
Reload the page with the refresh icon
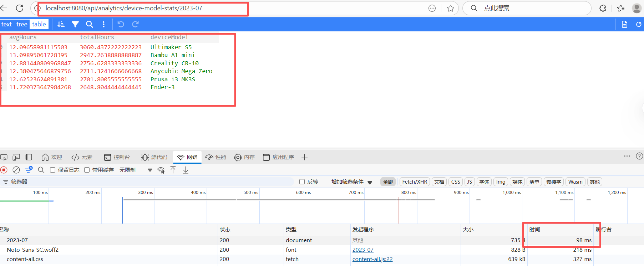tap(20, 8)
